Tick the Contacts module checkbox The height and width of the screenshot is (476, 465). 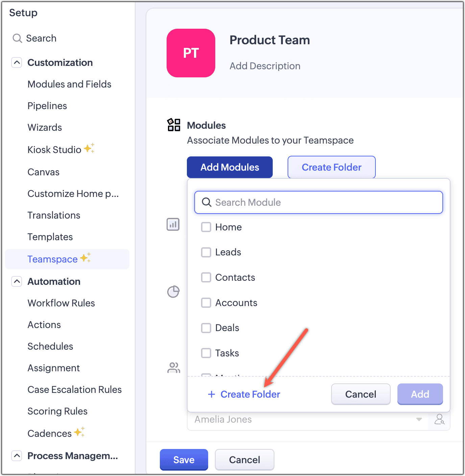pyautogui.click(x=206, y=277)
